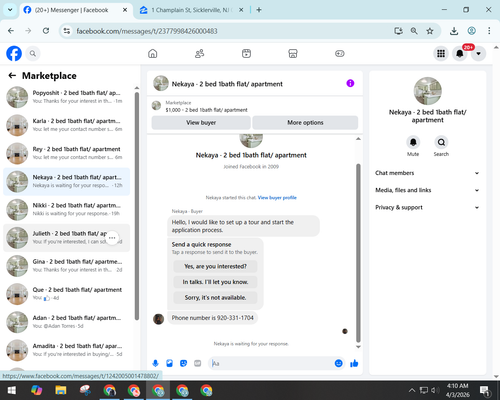Send quick response 'Sorry, it's not available.'
The width and height of the screenshot is (500, 400).
tap(215, 298)
